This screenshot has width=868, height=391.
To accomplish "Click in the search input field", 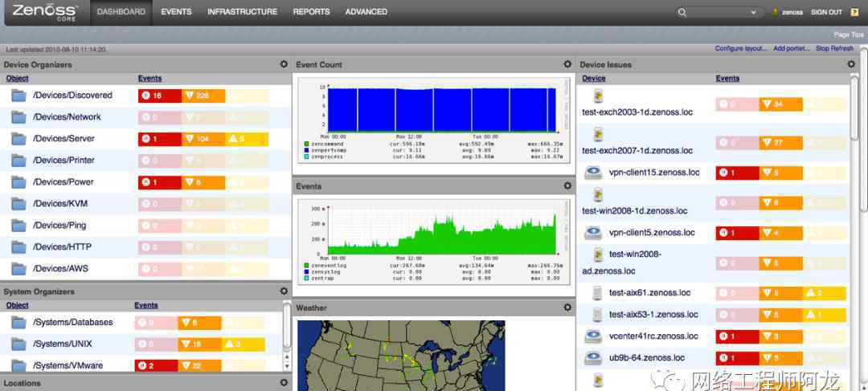I will click(718, 12).
